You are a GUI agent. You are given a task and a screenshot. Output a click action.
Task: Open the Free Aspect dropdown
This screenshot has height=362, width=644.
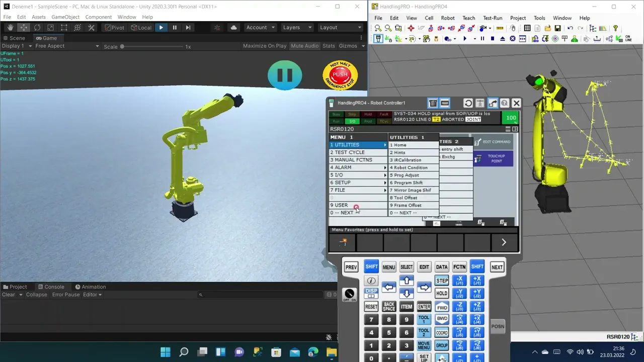[67, 46]
